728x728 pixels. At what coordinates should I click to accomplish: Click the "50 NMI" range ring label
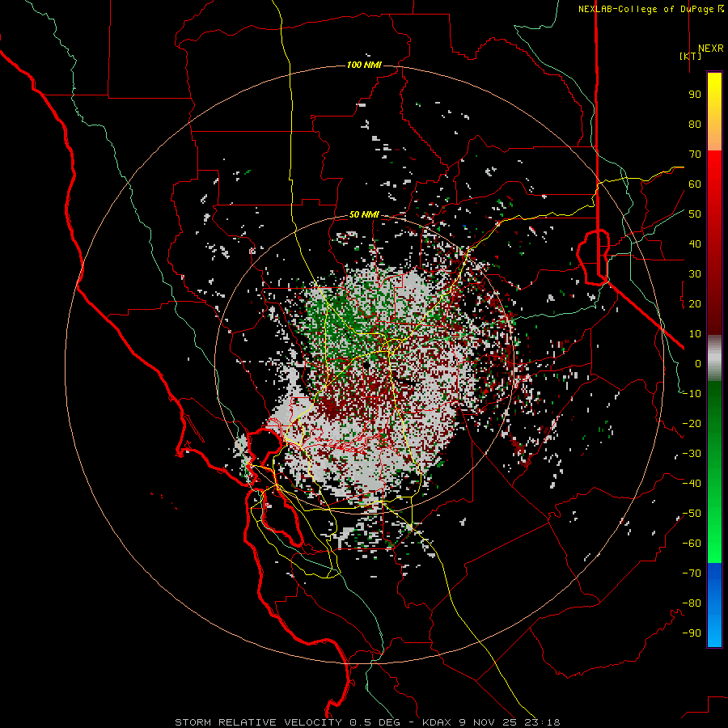364,214
